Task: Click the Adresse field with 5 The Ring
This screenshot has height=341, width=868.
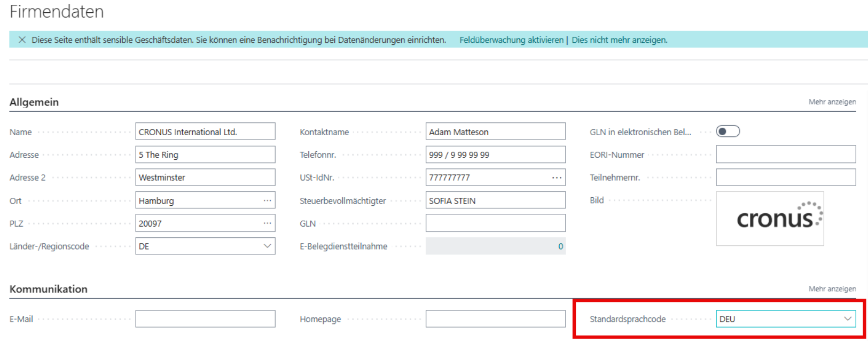Action: [x=205, y=154]
